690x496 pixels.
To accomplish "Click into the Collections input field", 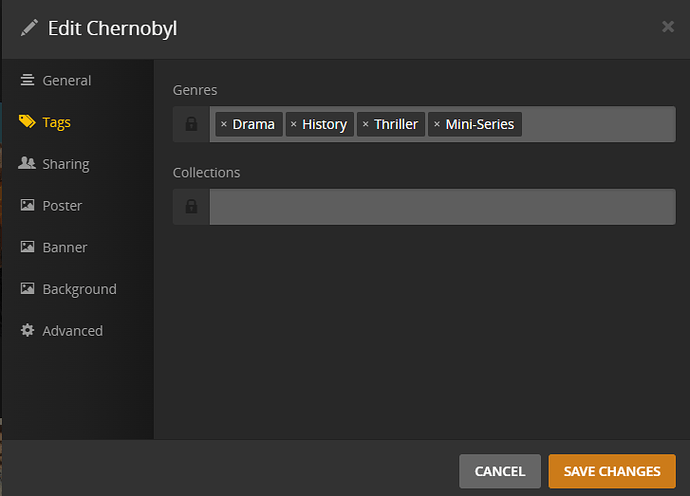I will 443,207.
